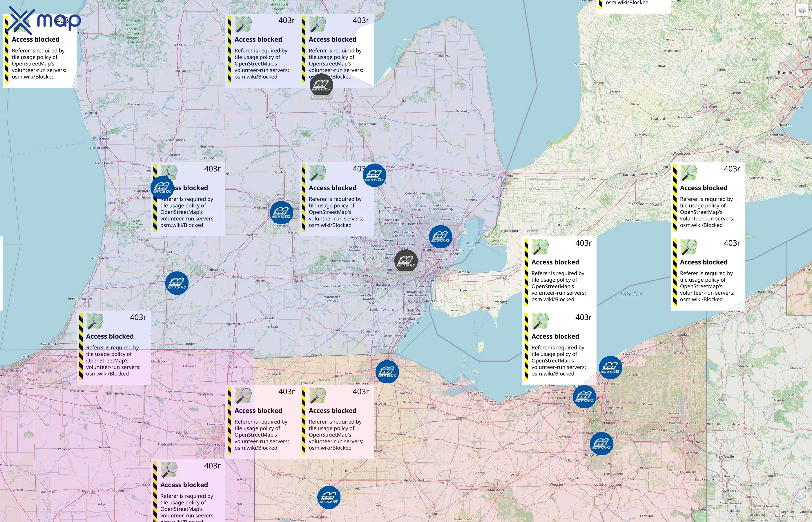Viewport: 812px width, 522px height.
Task: Select the blue store marker near Grand Ledge
Action: [281, 213]
